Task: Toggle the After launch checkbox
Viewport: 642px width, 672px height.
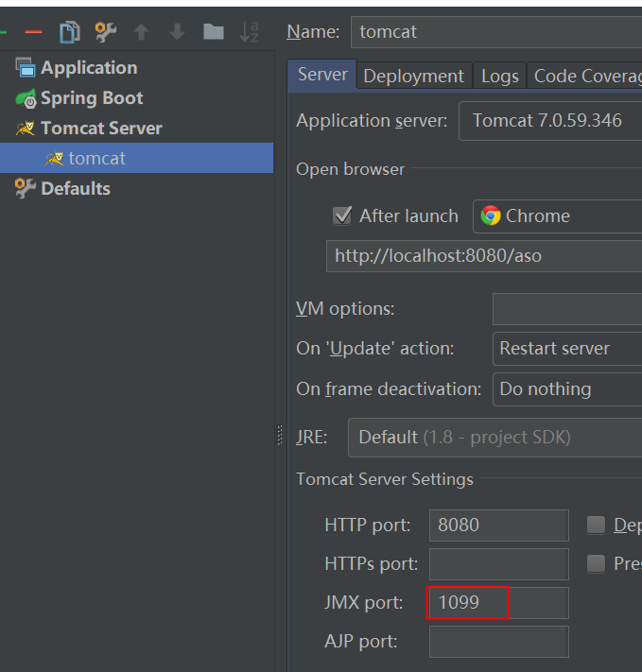Action: click(342, 215)
